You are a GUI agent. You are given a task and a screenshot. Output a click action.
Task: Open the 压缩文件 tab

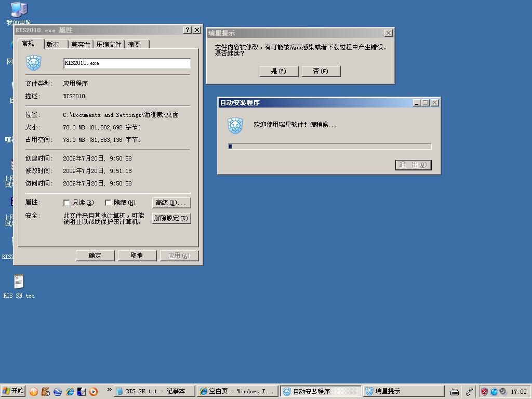click(x=109, y=45)
